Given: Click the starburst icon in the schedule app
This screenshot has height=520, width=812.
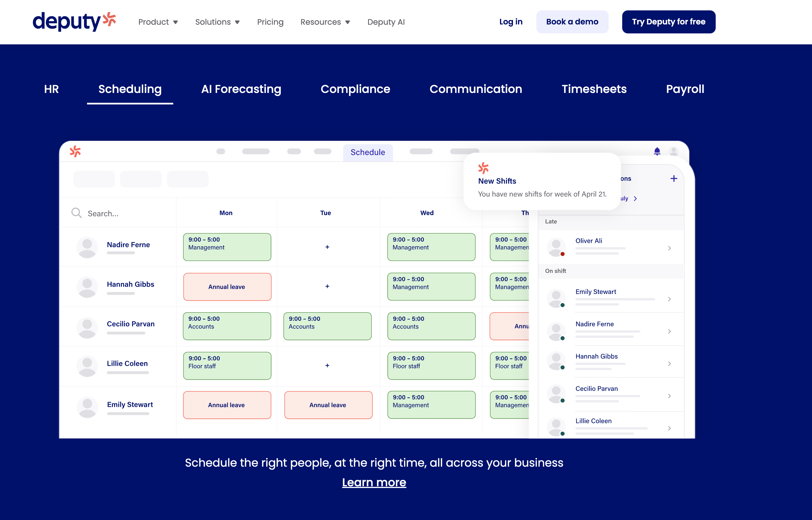Looking at the screenshot, I should click(75, 151).
